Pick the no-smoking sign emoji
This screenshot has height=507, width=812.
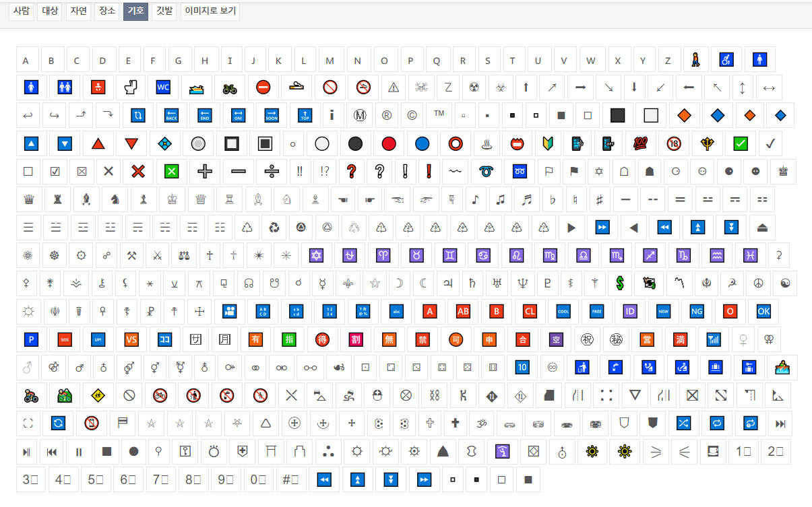(363, 88)
